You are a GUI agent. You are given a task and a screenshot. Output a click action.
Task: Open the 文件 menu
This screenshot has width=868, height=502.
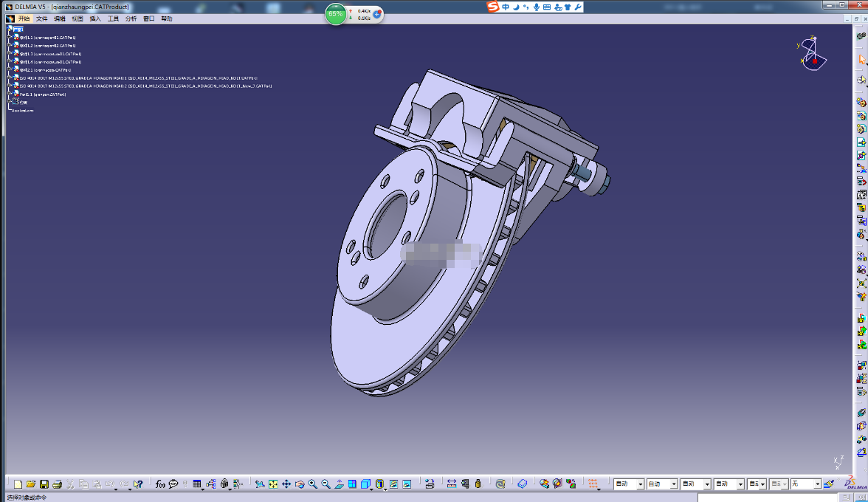[41, 18]
